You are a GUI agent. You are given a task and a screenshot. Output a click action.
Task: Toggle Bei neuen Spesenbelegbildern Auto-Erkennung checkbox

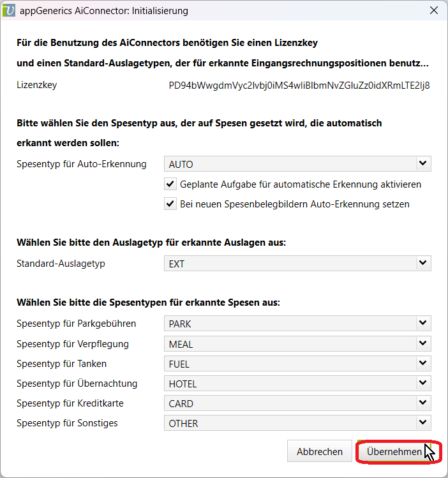[x=170, y=204]
